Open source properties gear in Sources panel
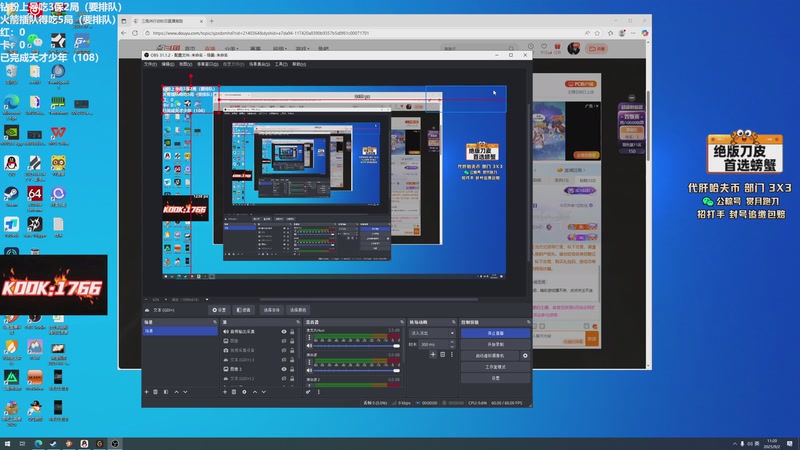800x450 pixels. coord(244,392)
